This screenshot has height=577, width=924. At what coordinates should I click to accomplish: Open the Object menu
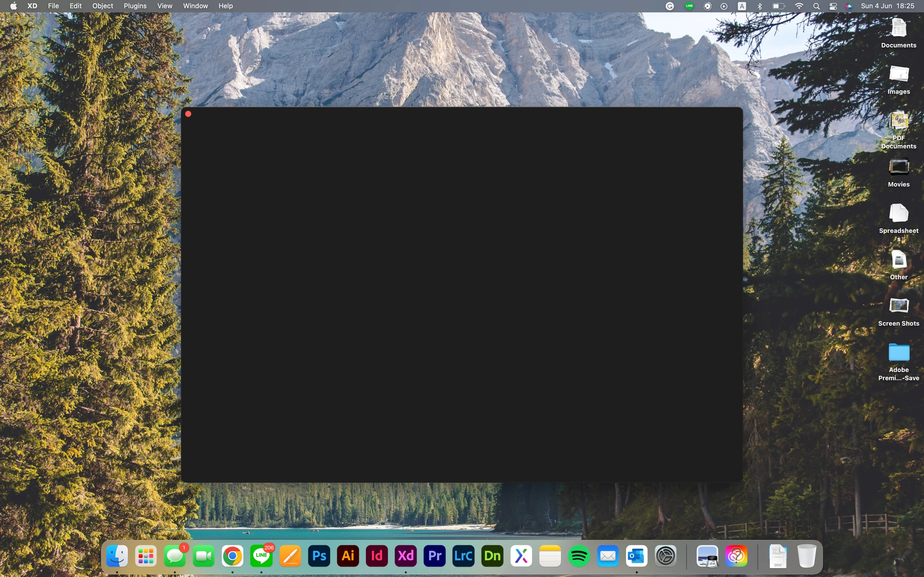(x=102, y=6)
